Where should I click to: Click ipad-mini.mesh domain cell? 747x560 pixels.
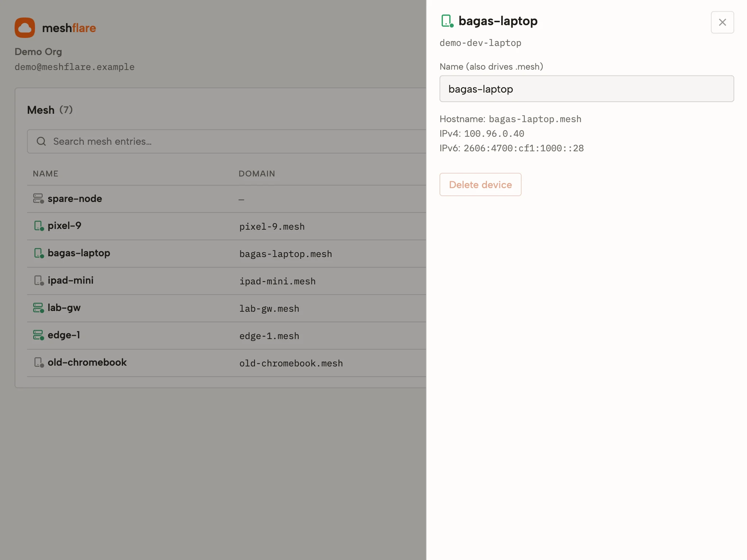coord(278,281)
